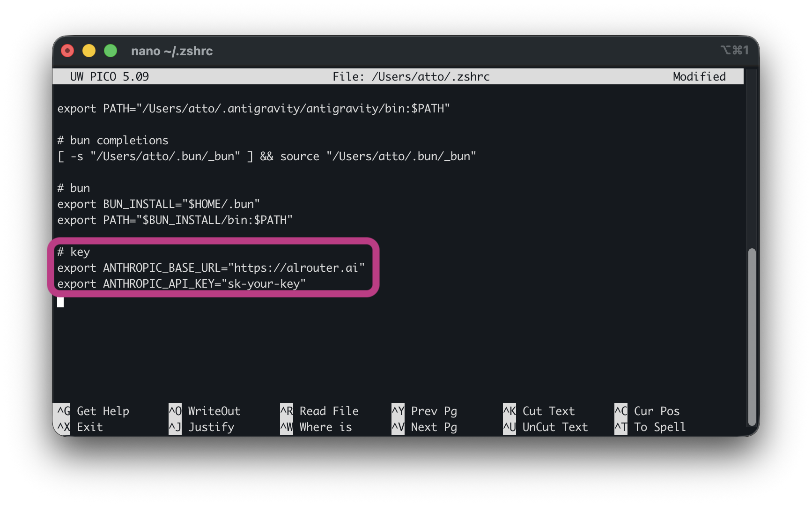Viewport: 812px width, 506px height.
Task: Click the red close window button
Action: pyautogui.click(x=68, y=51)
